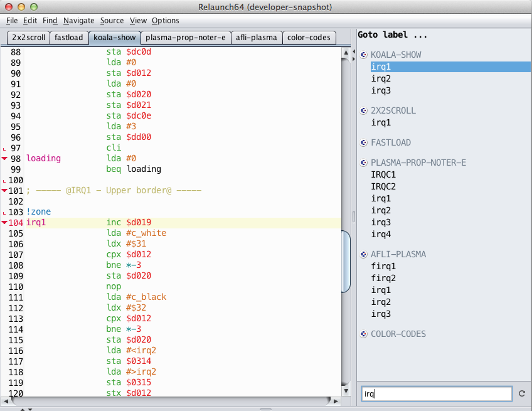The width and height of the screenshot is (532, 411).
Task: Collapse the fold marker at line 98
Action: coord(4,158)
